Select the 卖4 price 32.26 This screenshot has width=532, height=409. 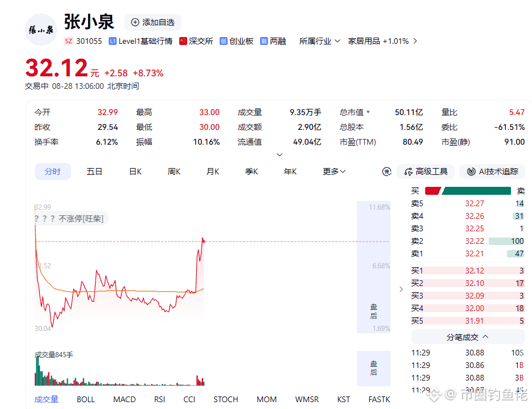coord(475,216)
